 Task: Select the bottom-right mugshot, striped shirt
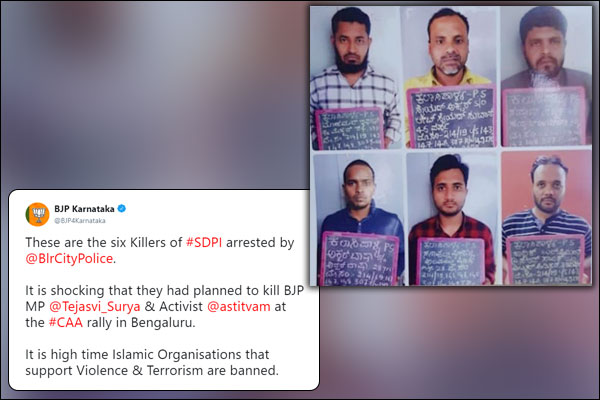click(546, 218)
